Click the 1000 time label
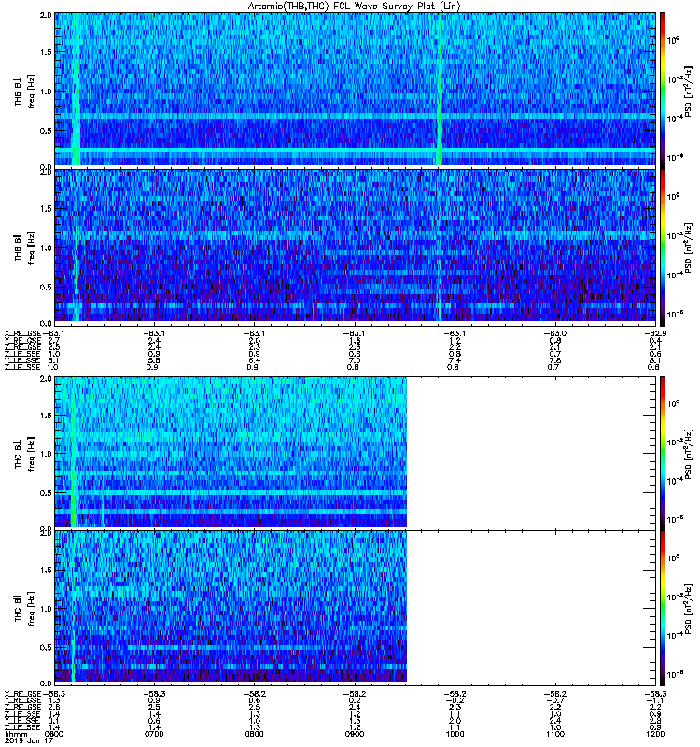700x747 pixels. coord(455,734)
